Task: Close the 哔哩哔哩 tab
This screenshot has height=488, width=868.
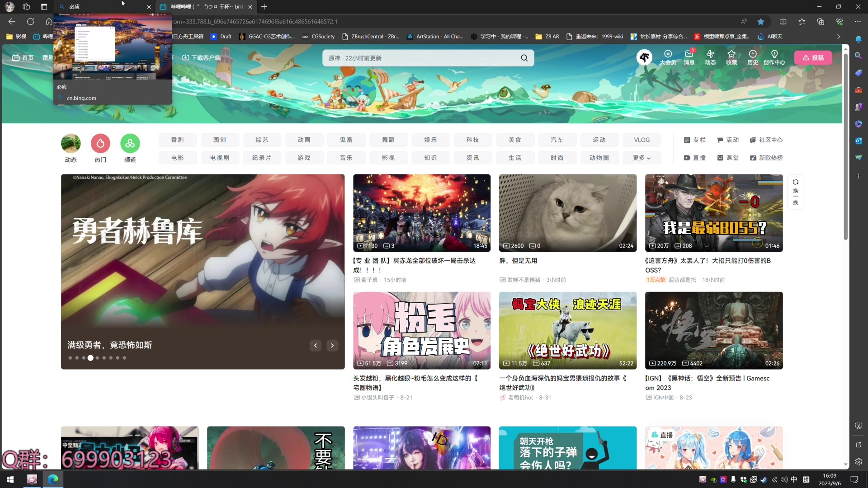Action: point(250,7)
